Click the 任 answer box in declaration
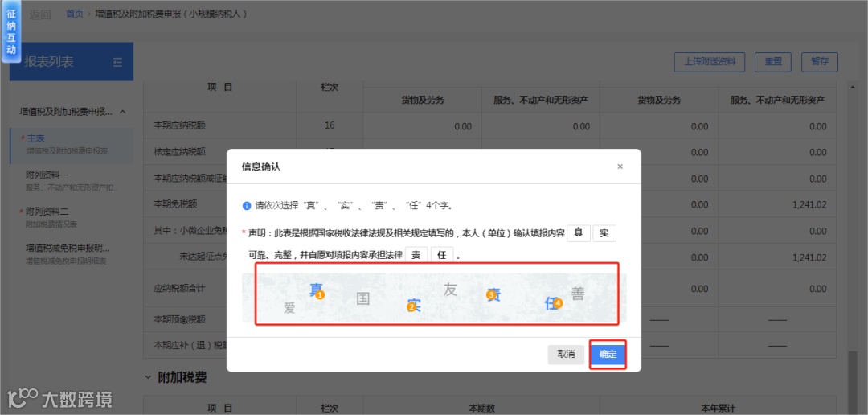The image size is (868, 415). pos(442,255)
